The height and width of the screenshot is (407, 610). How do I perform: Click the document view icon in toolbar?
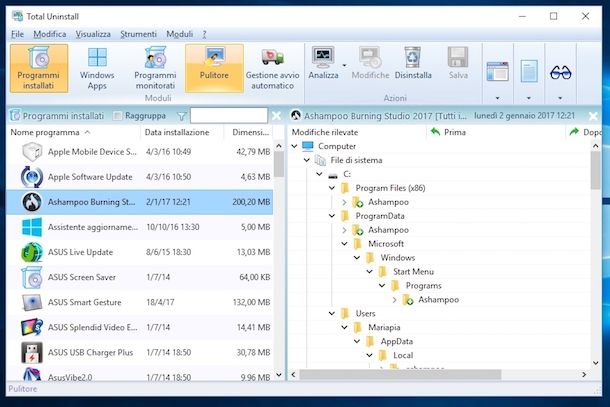[x=529, y=72]
